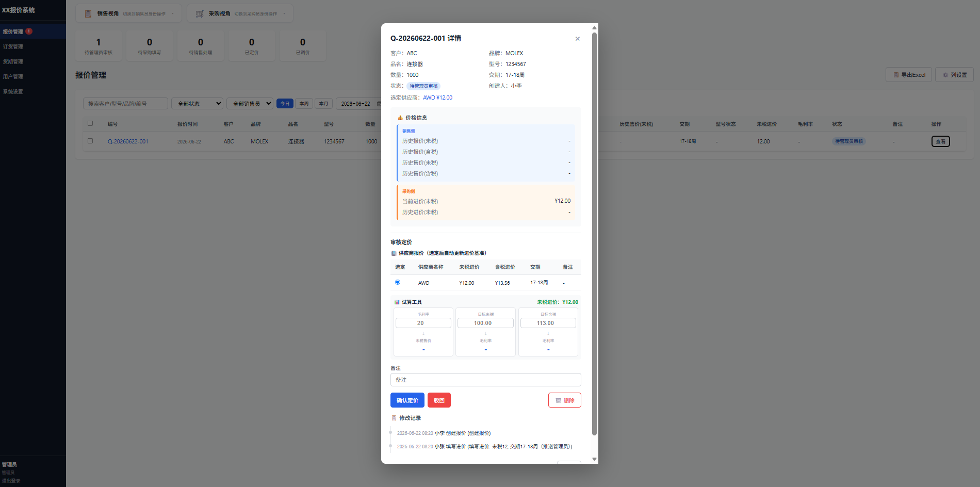Click the 备注 remark input field

click(486, 380)
